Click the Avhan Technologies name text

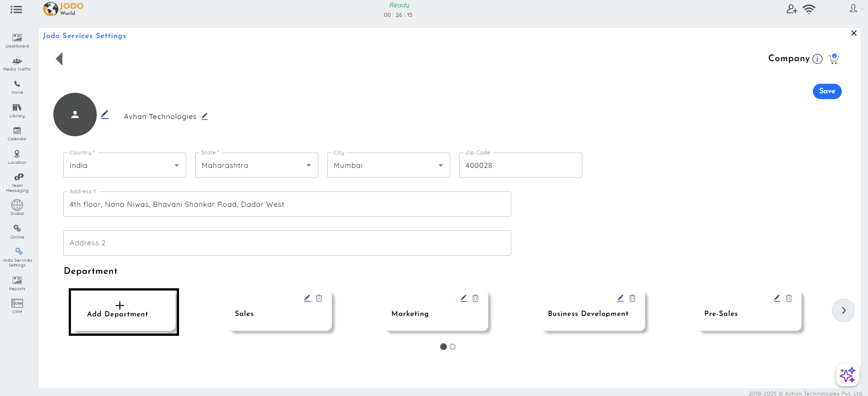160,117
